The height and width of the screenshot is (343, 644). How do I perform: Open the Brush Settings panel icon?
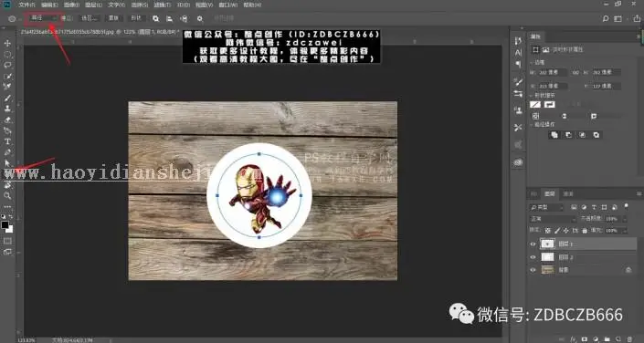[518, 82]
